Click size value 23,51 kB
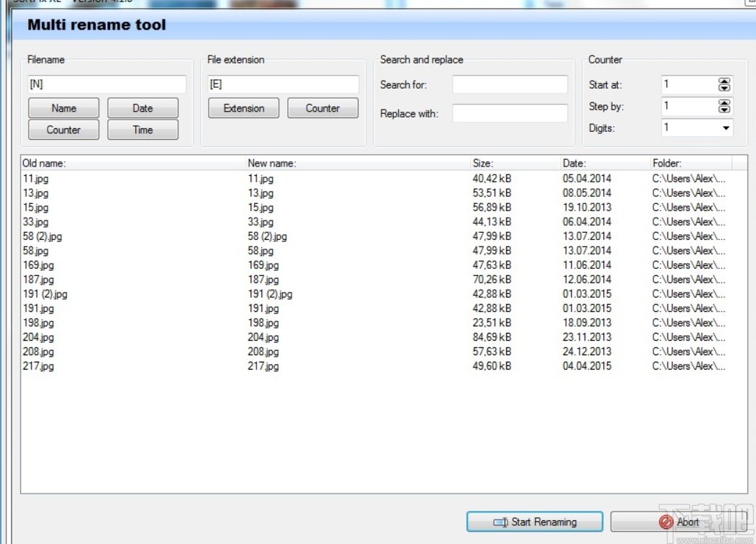The image size is (756, 544). coord(492,323)
